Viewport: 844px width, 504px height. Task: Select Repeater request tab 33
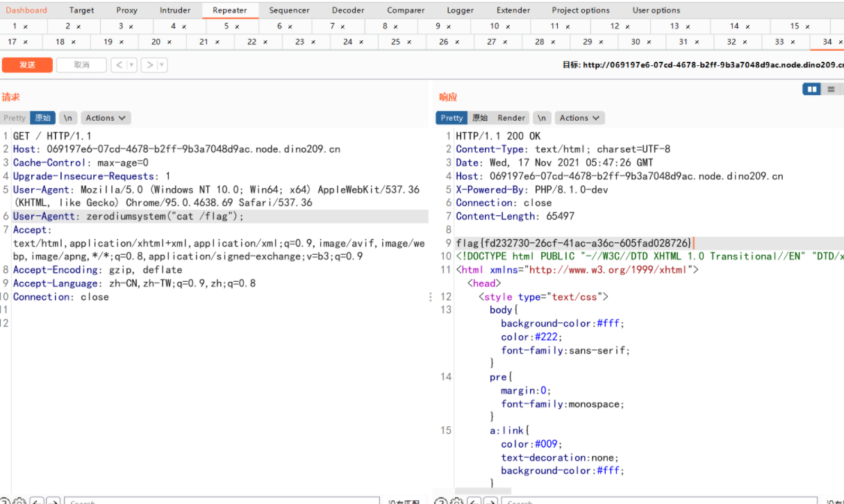(x=786, y=42)
